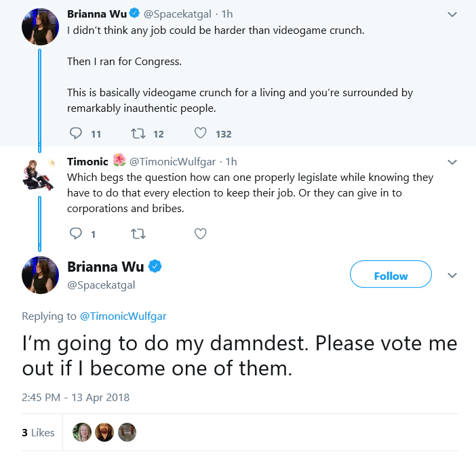View the 3 Likes list

tap(38, 432)
